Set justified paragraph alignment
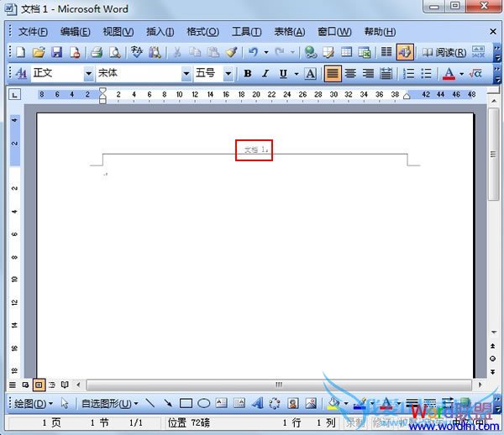This screenshot has height=435, width=504. [333, 74]
